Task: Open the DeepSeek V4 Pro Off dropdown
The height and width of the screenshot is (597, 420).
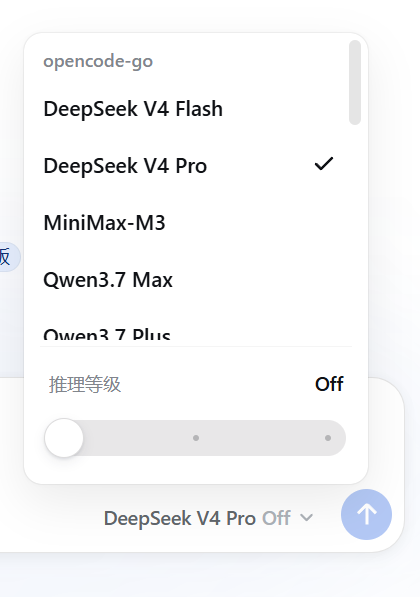Action: pos(208,518)
